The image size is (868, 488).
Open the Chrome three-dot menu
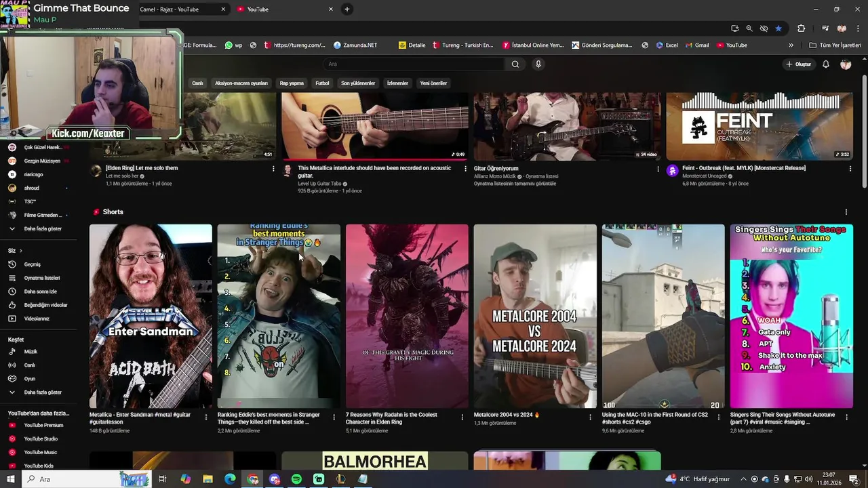point(857,28)
